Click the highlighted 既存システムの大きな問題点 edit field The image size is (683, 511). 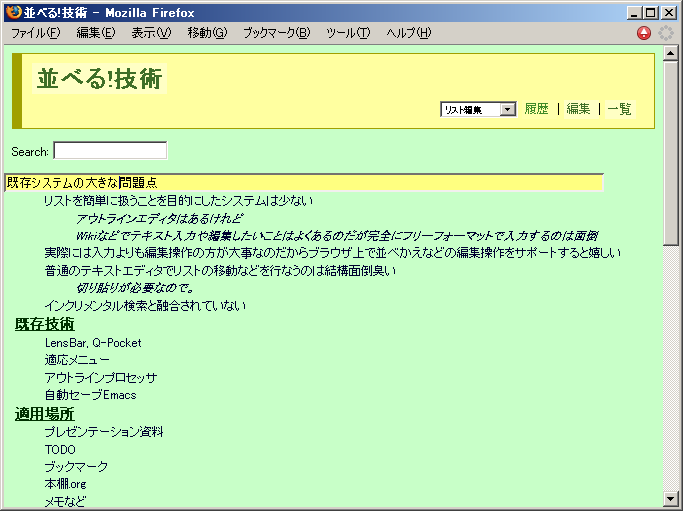304,183
